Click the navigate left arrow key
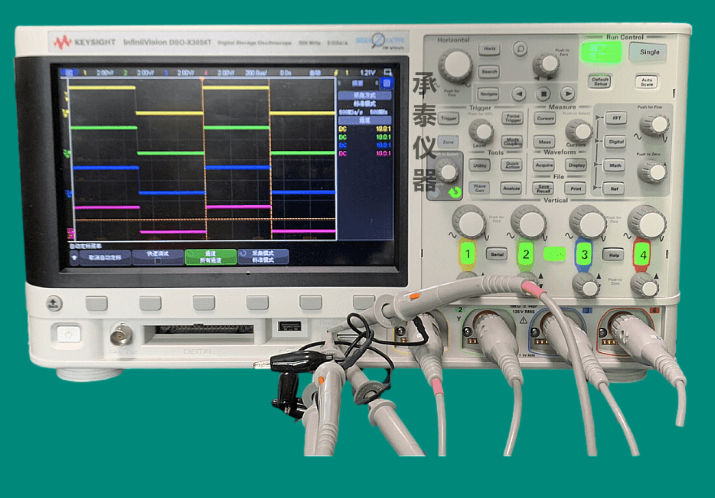The image size is (715, 498). [x=518, y=94]
